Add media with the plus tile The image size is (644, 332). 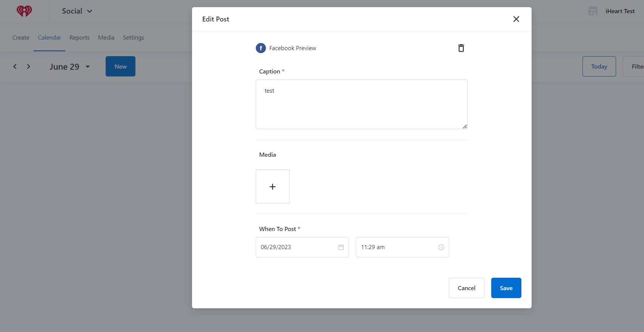pos(272,187)
